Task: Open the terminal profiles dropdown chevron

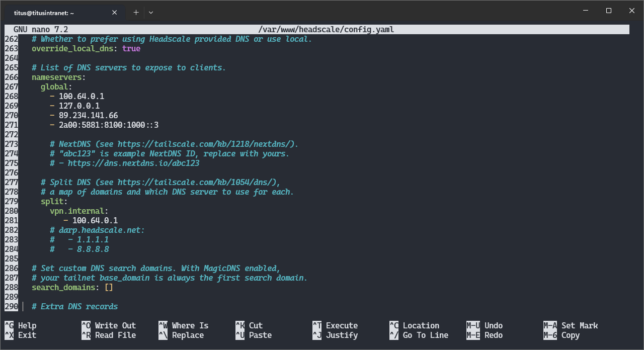Action: (x=151, y=12)
